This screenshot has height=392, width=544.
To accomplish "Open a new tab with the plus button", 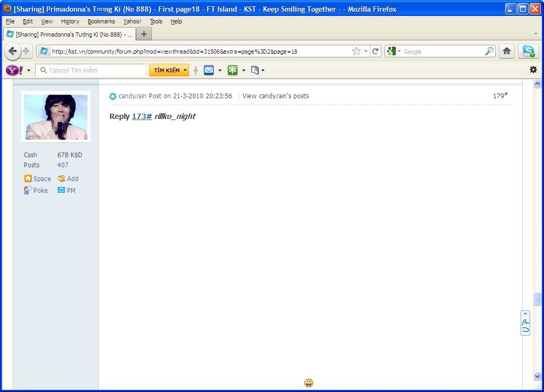I will (143, 34).
